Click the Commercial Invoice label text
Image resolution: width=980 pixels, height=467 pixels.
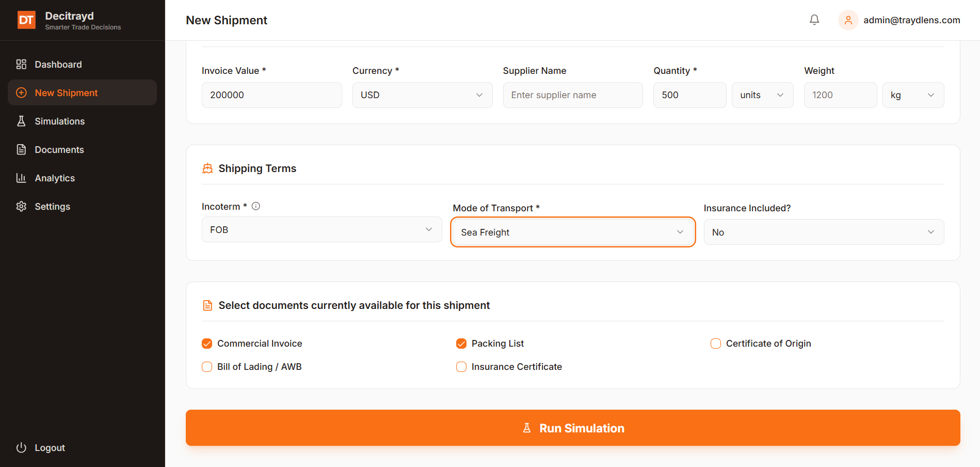point(260,344)
